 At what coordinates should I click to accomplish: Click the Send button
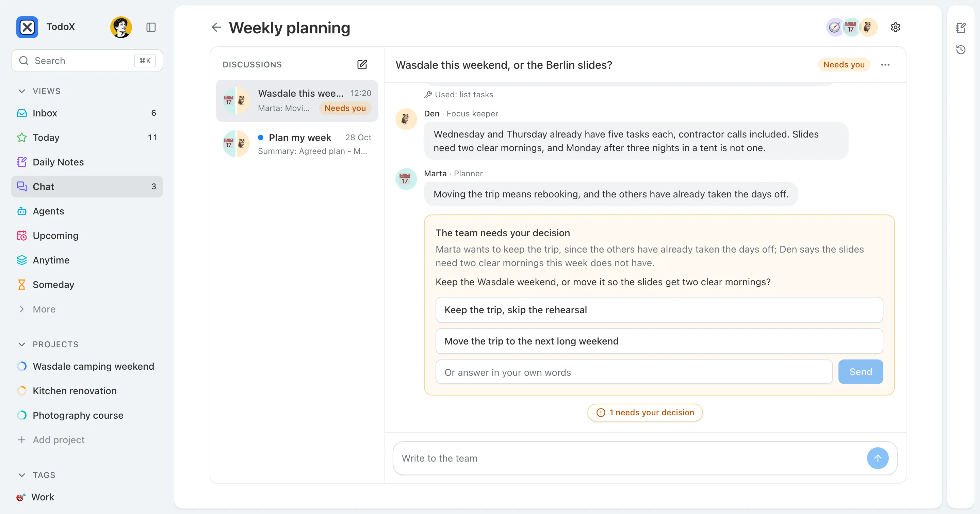pos(861,372)
